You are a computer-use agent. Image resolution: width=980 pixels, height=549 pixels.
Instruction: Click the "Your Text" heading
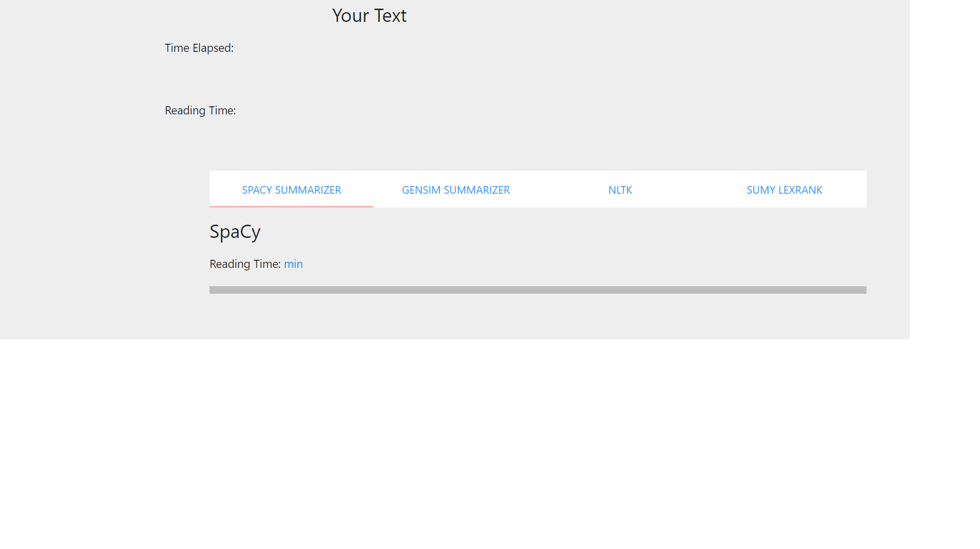click(369, 16)
